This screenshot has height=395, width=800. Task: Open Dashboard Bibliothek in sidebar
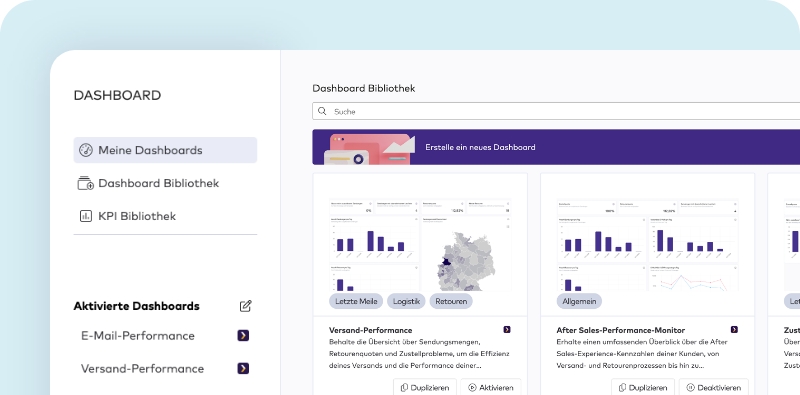pyautogui.click(x=148, y=183)
